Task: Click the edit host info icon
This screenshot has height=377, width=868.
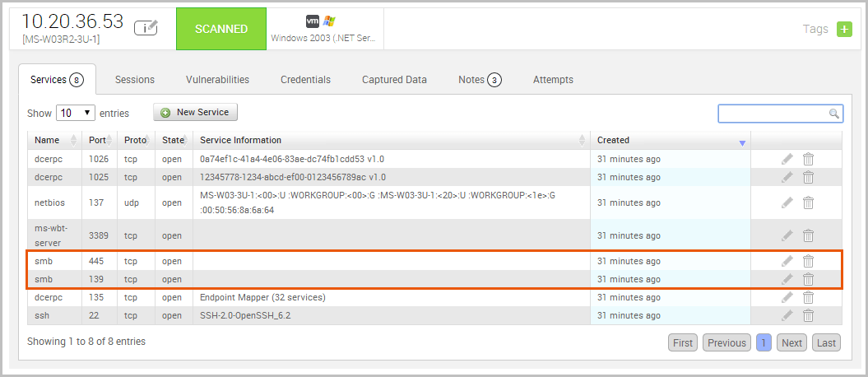Action: coord(146,28)
